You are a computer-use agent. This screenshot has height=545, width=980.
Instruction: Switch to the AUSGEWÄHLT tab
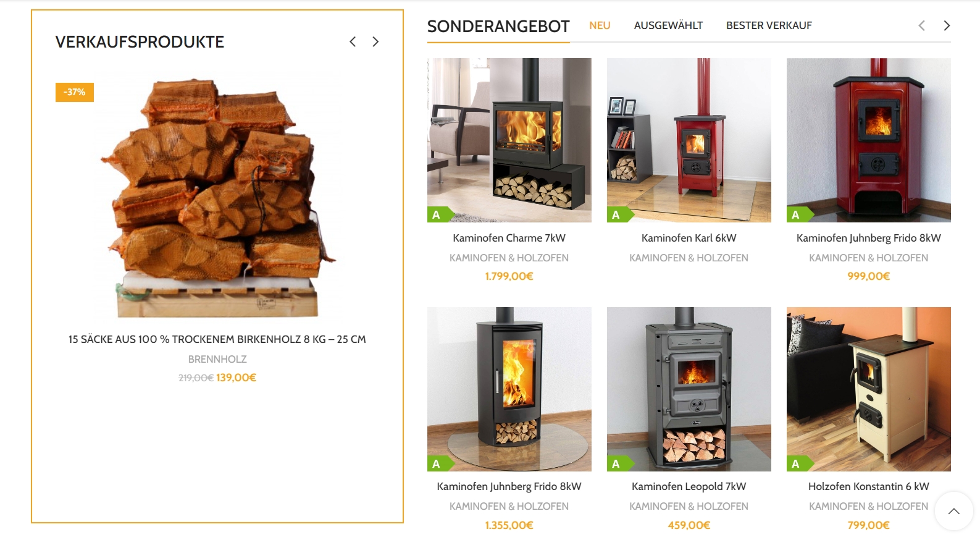point(668,25)
